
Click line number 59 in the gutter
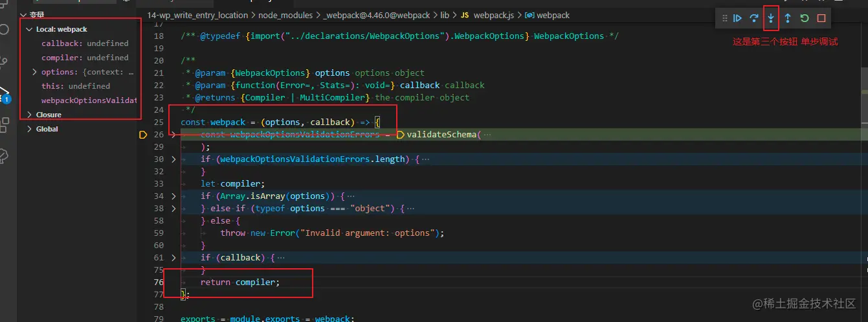pyautogui.click(x=159, y=233)
